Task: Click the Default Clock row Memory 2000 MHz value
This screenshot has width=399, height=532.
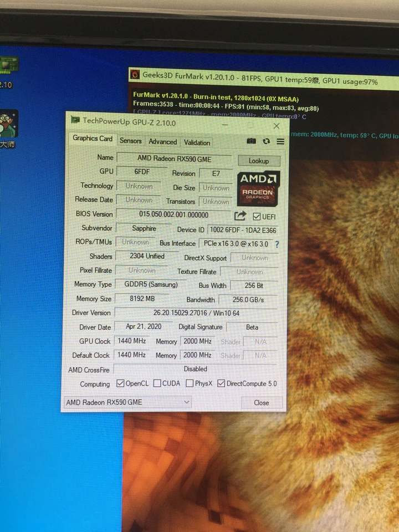Action: [x=197, y=355]
